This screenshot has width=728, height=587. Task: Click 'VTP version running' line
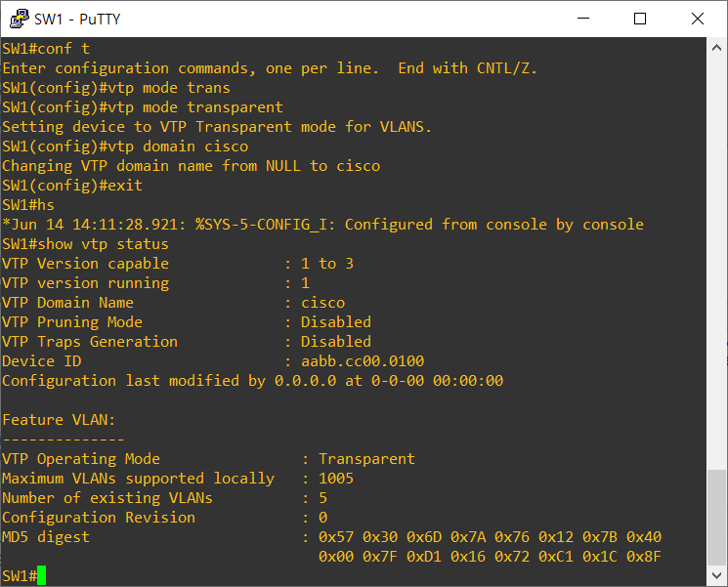click(156, 283)
